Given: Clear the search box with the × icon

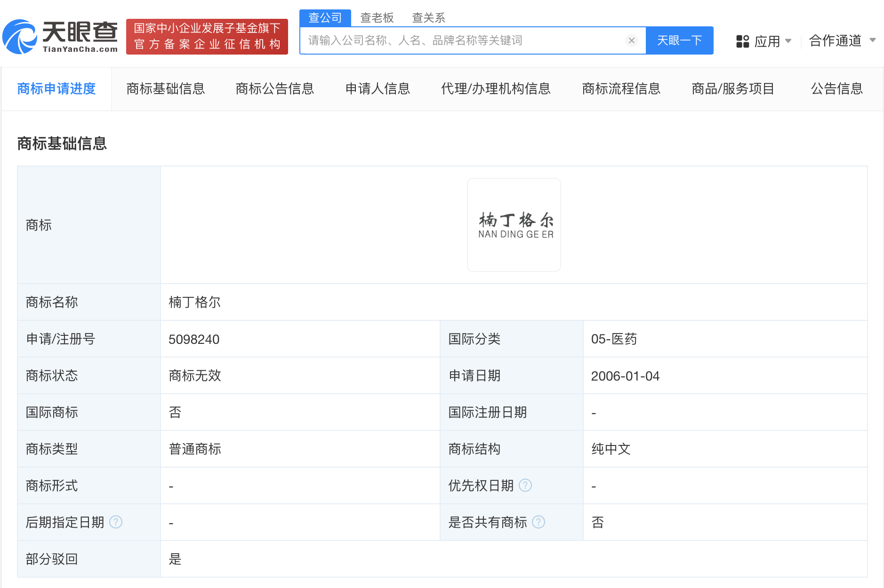Looking at the screenshot, I should click(631, 40).
